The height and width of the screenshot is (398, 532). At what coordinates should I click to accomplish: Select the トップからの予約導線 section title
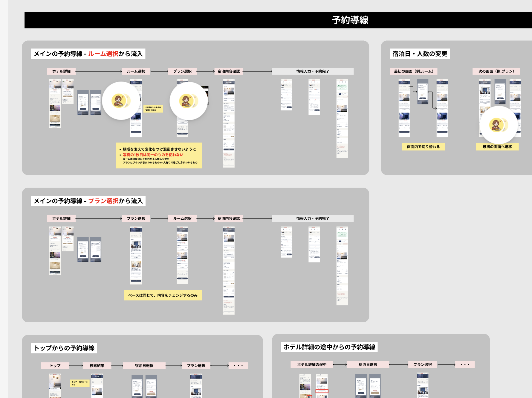coord(64,348)
